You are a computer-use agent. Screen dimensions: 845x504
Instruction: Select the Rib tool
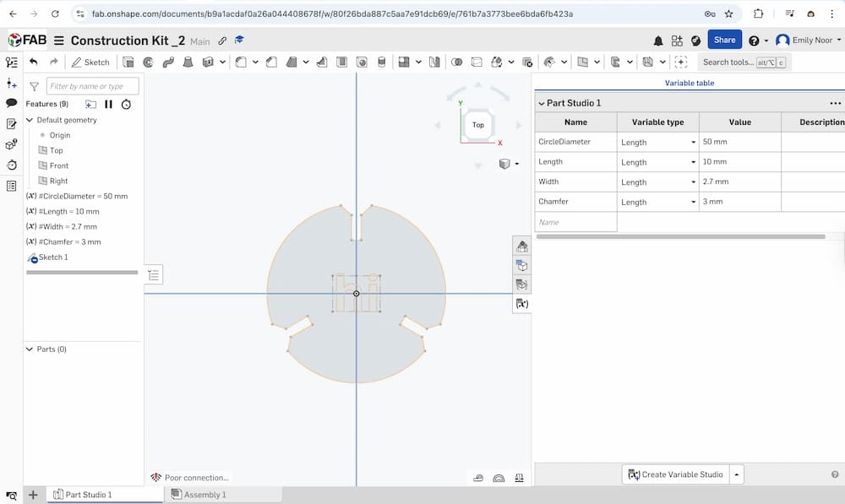pyautogui.click(x=322, y=62)
